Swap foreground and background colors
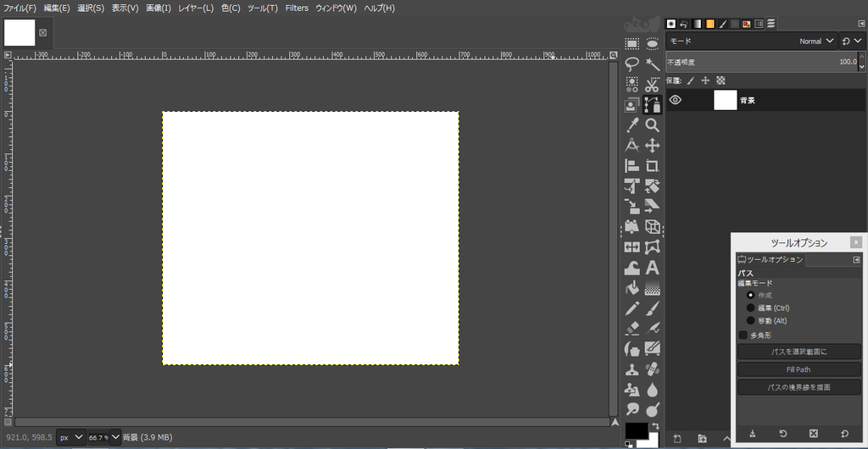Image resolution: width=868 pixels, height=449 pixels. [656, 426]
